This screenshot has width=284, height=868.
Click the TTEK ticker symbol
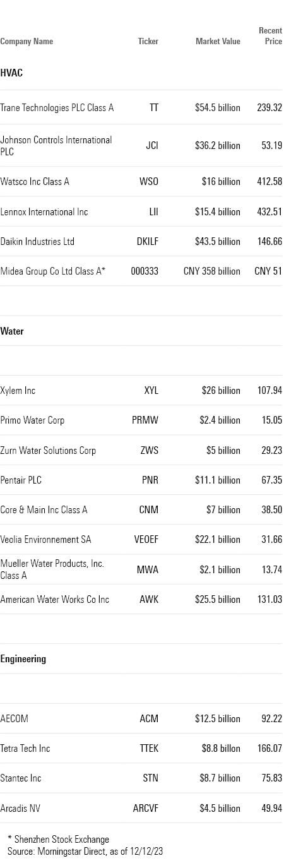coord(149,749)
